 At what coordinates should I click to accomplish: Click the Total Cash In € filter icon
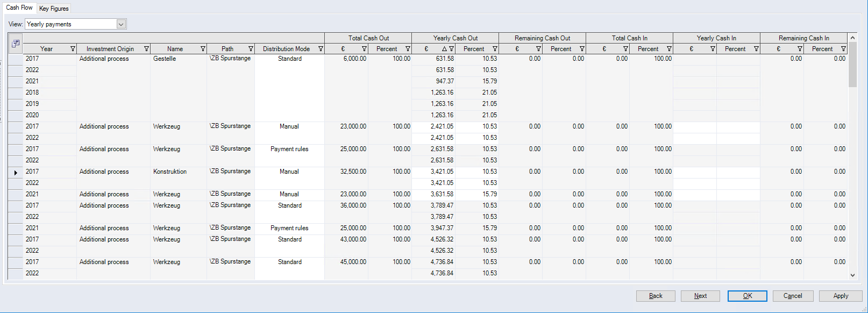pyautogui.click(x=625, y=49)
